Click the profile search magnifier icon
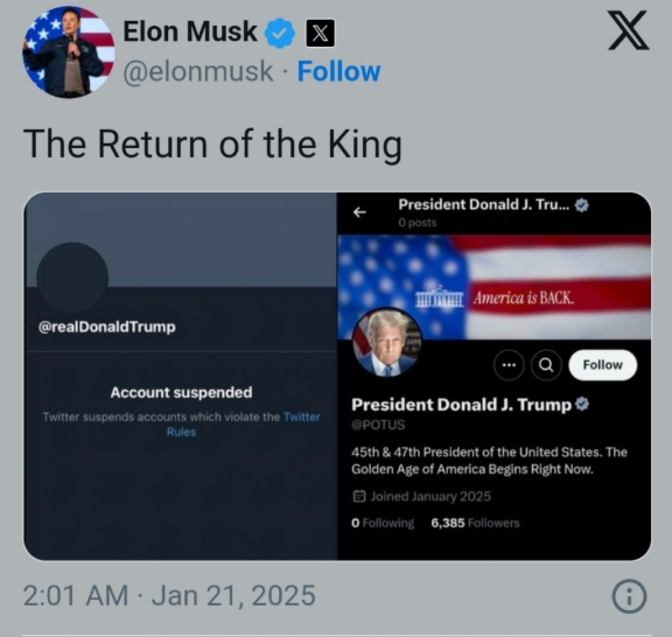 [x=546, y=365]
